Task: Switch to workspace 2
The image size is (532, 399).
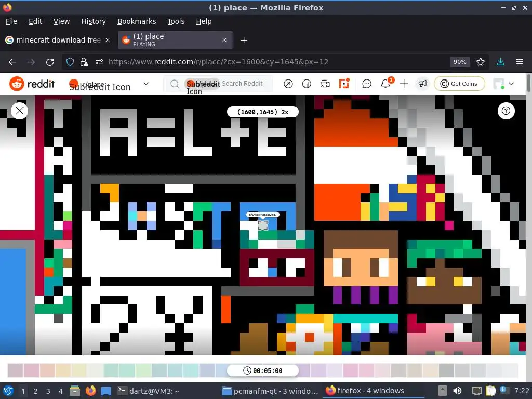Action: pos(36,391)
